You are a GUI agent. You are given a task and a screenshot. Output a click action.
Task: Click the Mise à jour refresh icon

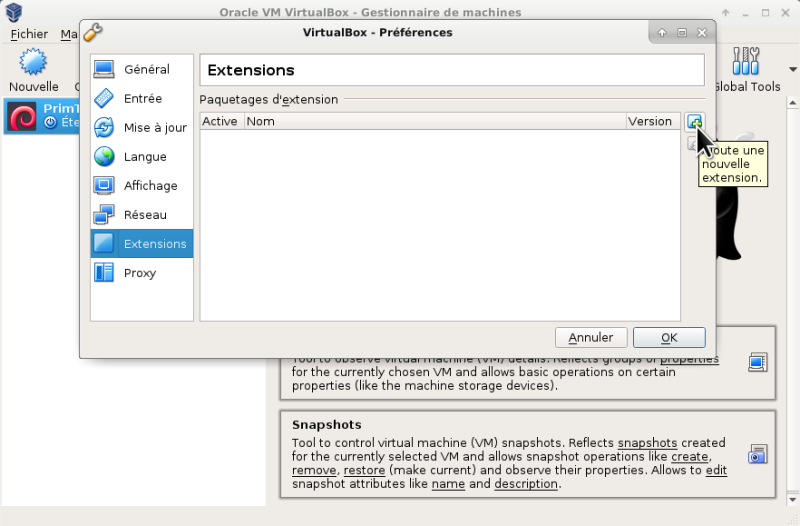[x=104, y=128]
